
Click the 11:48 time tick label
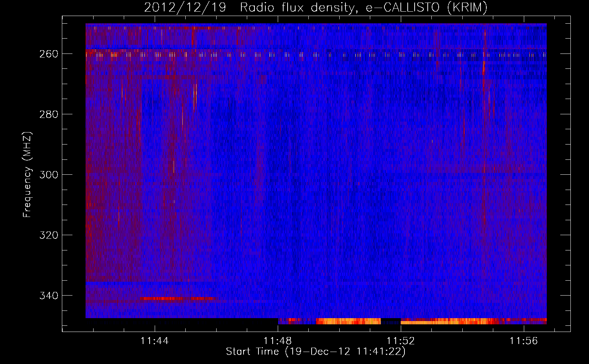point(278,341)
